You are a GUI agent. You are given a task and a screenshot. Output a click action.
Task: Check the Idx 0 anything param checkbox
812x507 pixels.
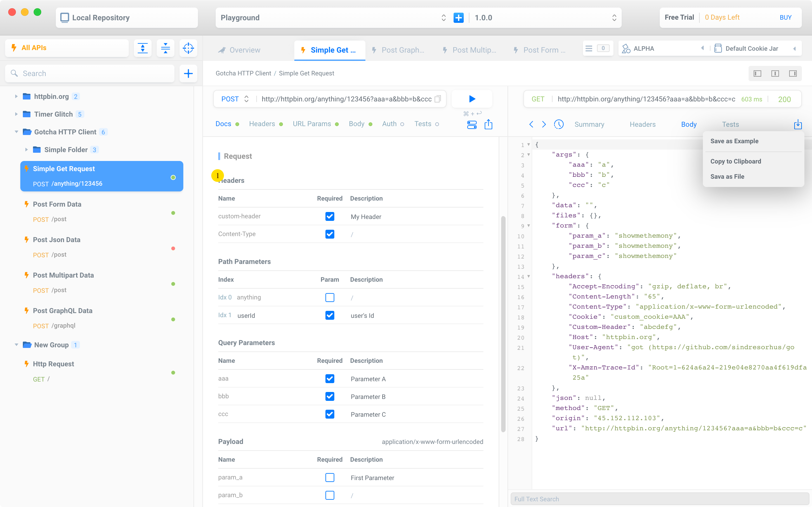(x=330, y=298)
